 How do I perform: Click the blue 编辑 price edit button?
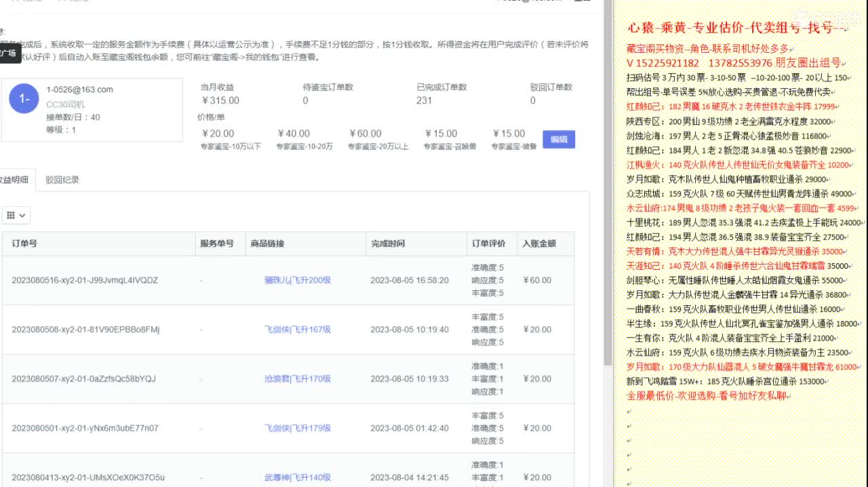tap(559, 139)
